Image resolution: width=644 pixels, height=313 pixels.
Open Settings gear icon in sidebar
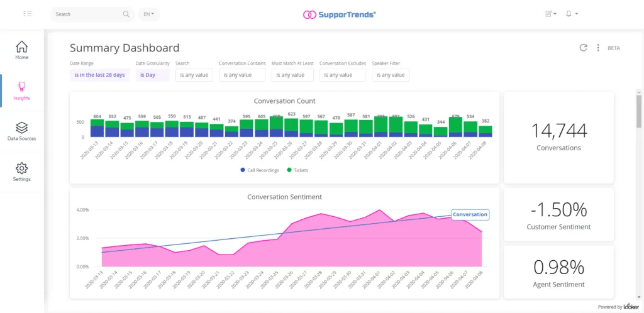tap(21, 168)
